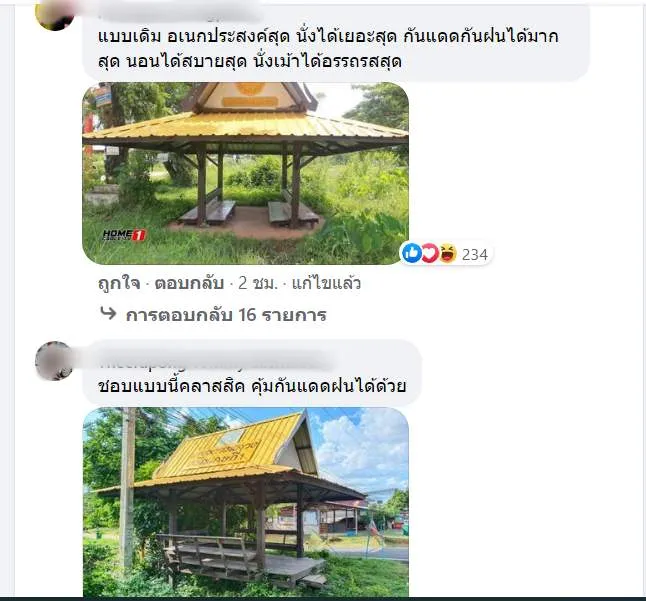
Task: Open the 2 ชม. comment timestamp
Action: pos(257,283)
